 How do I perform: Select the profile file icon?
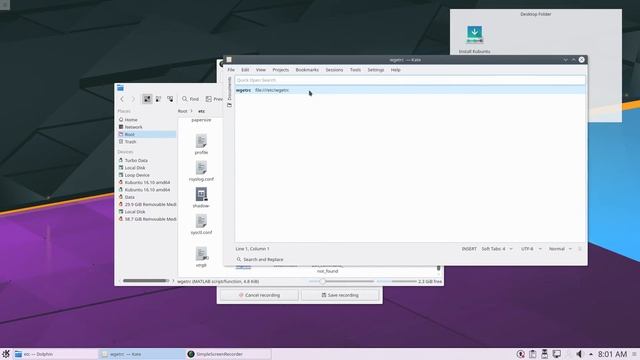201,141
